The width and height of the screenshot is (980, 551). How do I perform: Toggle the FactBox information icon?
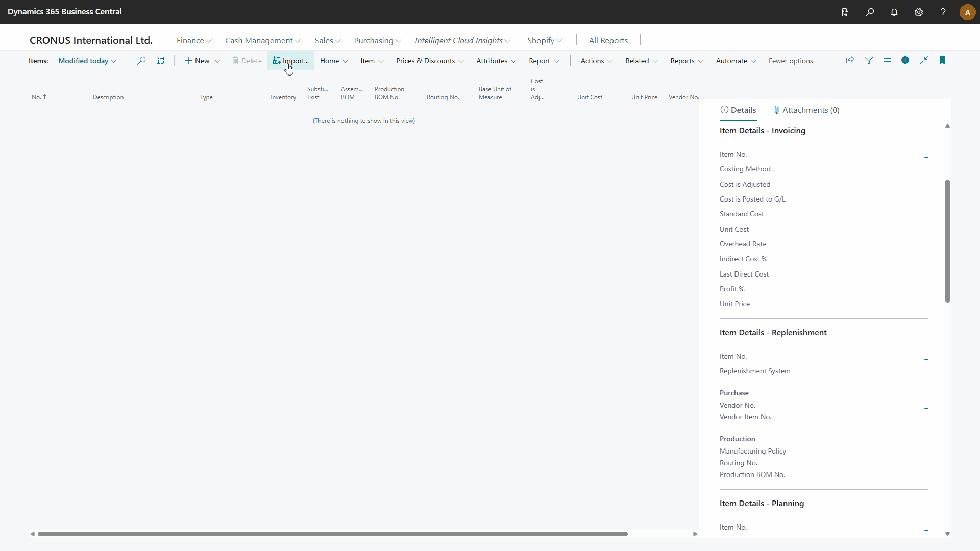coord(905,60)
